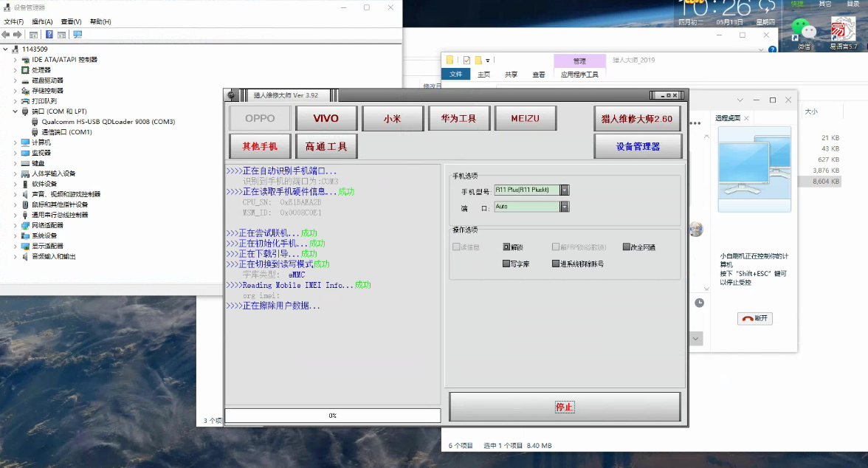
Task: Open the 帮助(H) menu in Device Manager
Action: pos(100,21)
